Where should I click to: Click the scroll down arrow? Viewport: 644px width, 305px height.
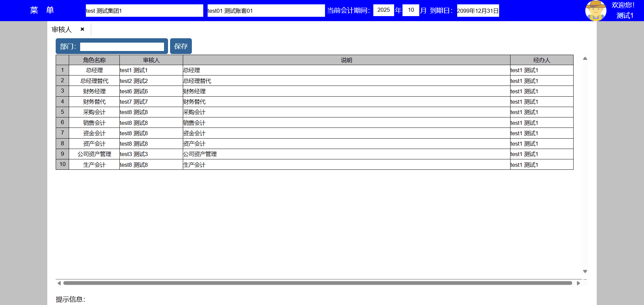[x=585, y=271]
